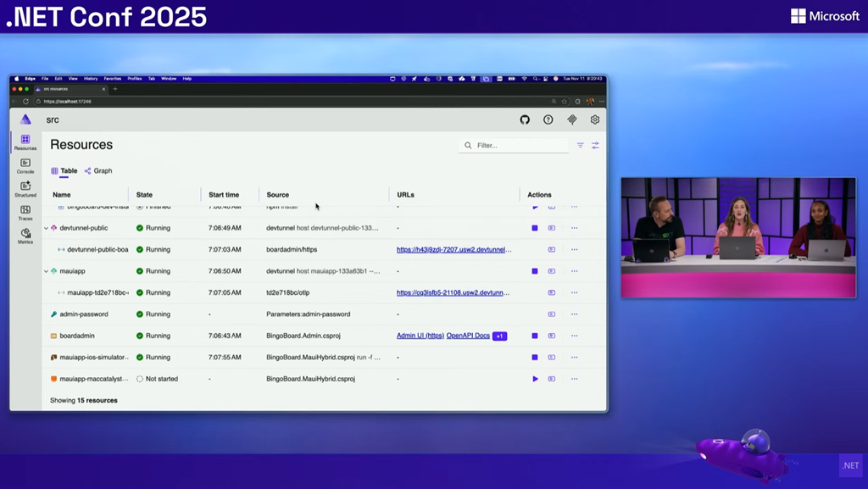Image resolution: width=868 pixels, height=489 pixels.
Task: Start the mauiapp-maccatalyst resource
Action: (x=535, y=379)
